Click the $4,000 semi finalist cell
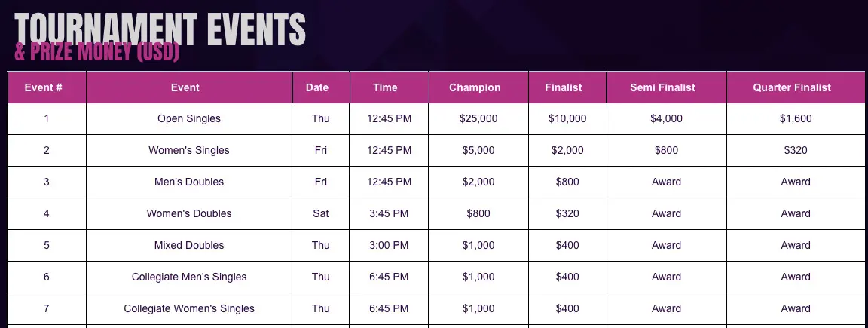Viewport: 868px width, 328px height. pyautogui.click(x=666, y=119)
